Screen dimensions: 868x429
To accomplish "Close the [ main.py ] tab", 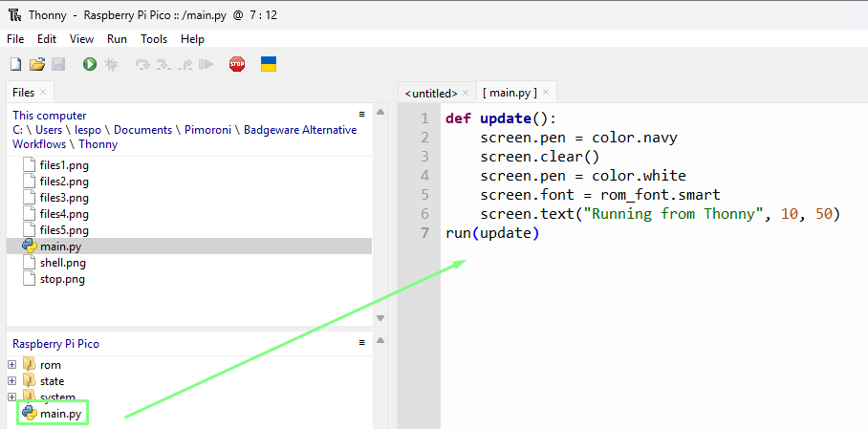I will coord(546,92).
